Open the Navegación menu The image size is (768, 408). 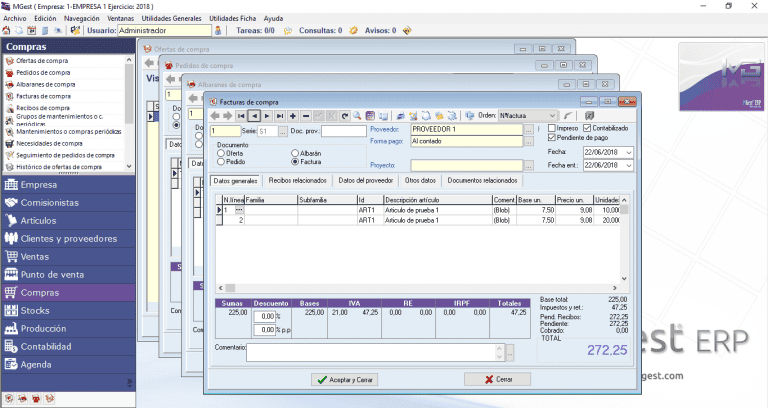81,18
